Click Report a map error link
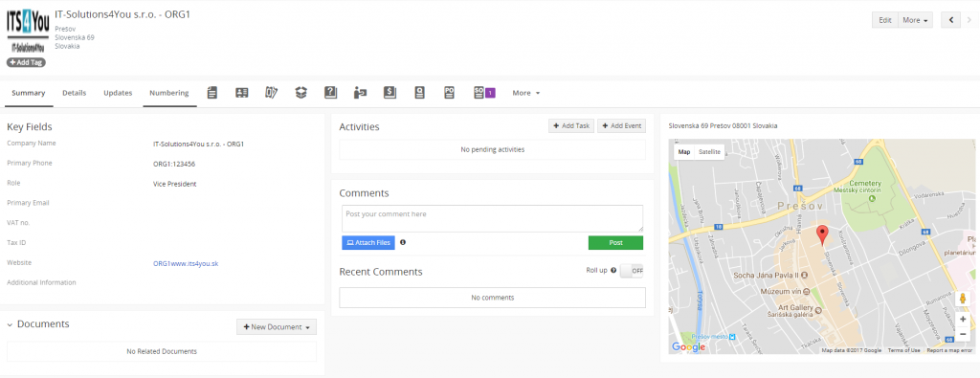The image size is (980, 378). (950, 350)
